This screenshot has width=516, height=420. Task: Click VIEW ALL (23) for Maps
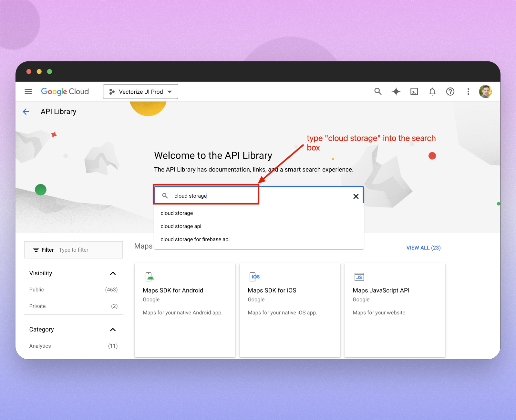tap(423, 248)
